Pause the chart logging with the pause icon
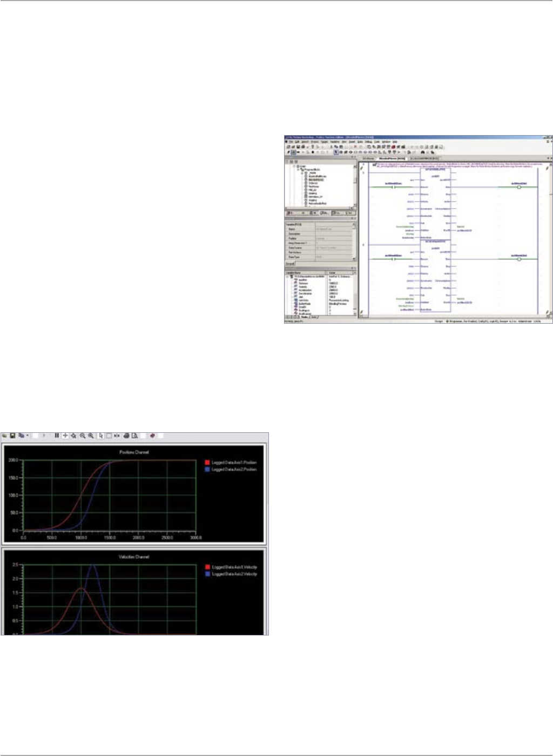 pyautogui.click(x=57, y=436)
